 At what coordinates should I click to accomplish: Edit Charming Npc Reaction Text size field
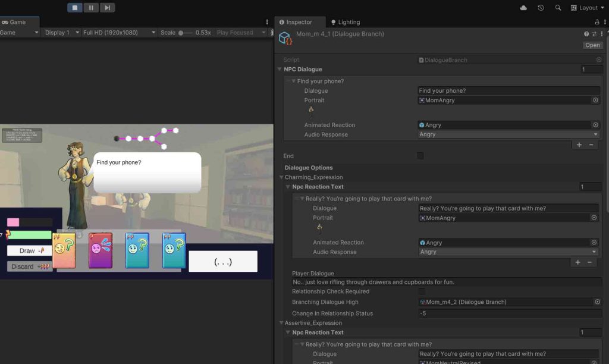(x=591, y=187)
